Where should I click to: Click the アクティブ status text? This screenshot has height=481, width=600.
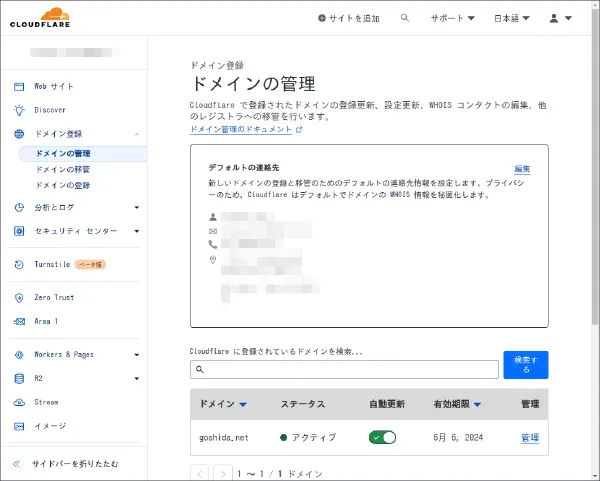click(314, 437)
